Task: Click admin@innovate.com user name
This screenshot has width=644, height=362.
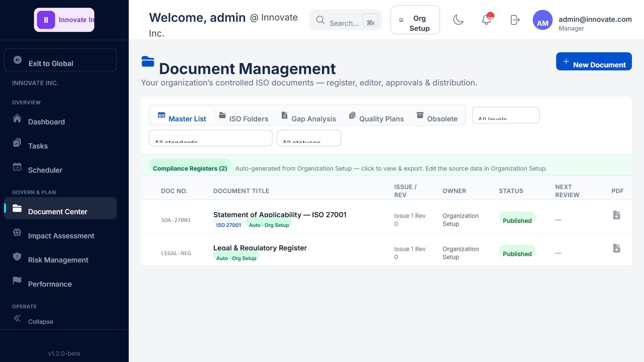Action: coord(595,19)
